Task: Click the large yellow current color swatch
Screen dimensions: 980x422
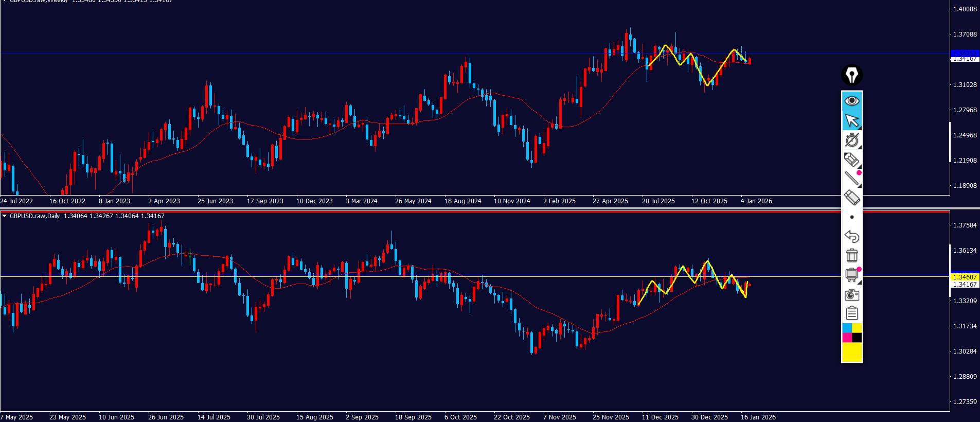Action: click(x=852, y=353)
